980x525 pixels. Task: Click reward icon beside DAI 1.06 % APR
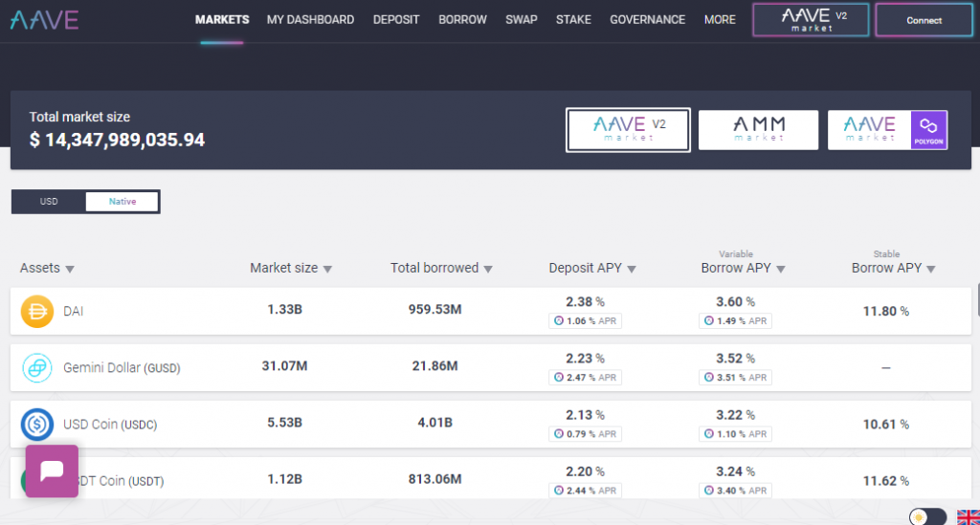coord(559,321)
